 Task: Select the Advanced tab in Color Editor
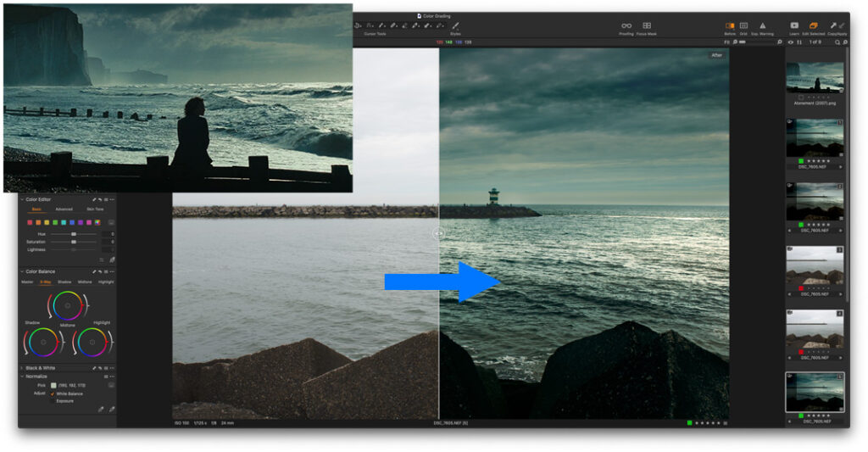pos(64,209)
